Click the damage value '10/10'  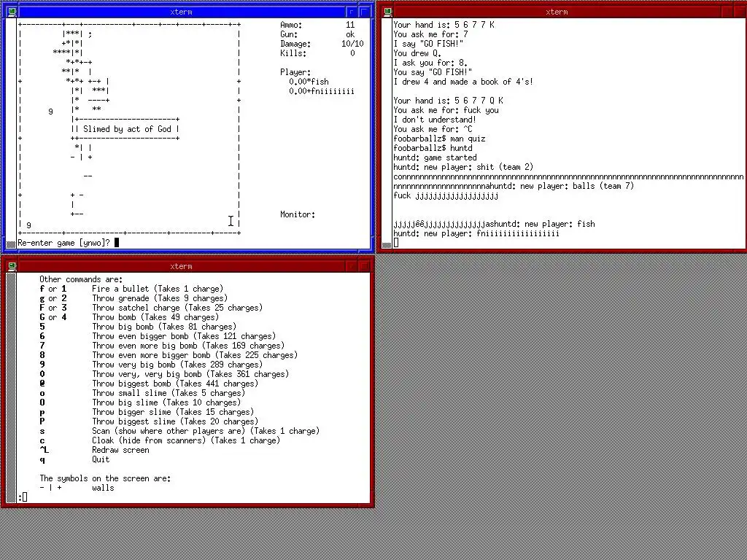tap(352, 44)
